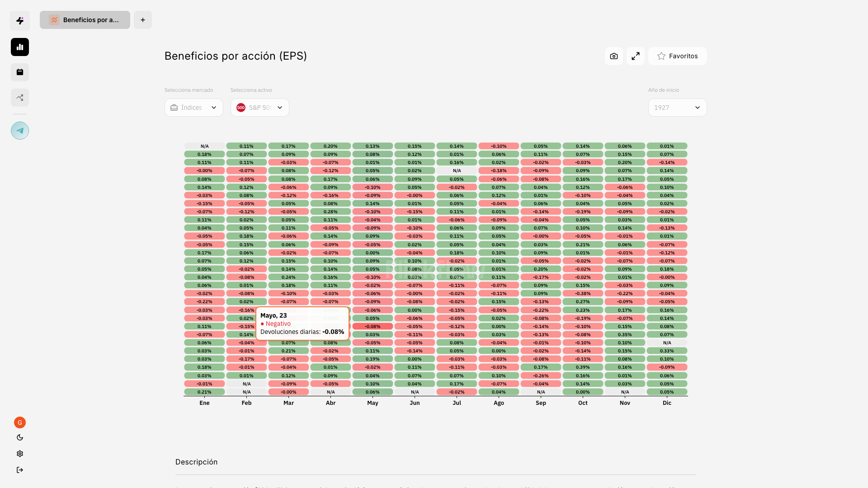This screenshot has height=488, width=868.
Task: Click the Oct 0.27% cell
Action: [x=583, y=302]
